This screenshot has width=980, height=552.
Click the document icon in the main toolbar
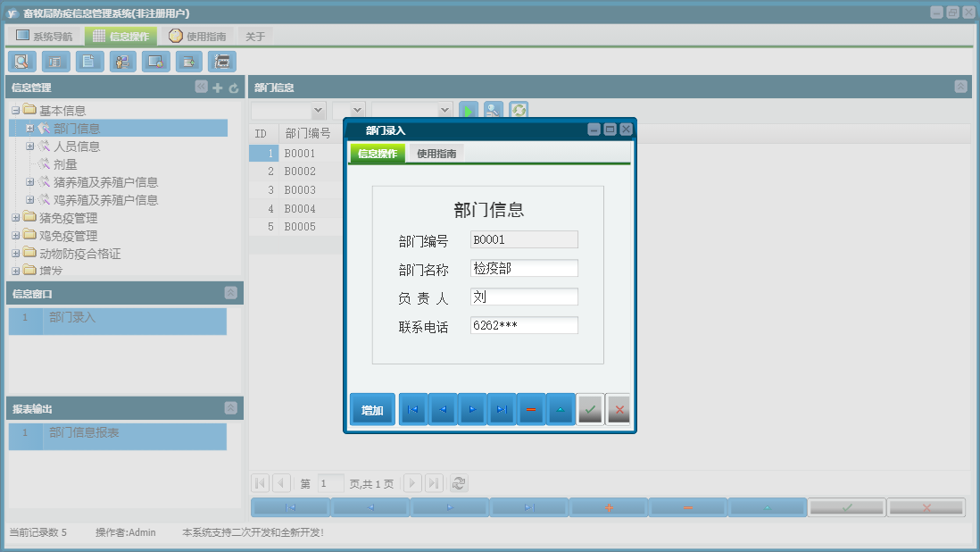(x=88, y=61)
